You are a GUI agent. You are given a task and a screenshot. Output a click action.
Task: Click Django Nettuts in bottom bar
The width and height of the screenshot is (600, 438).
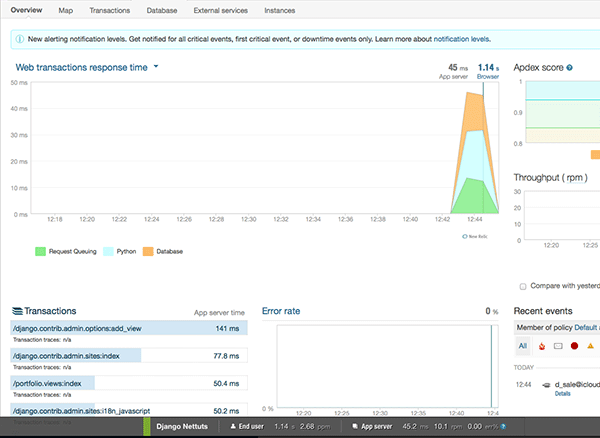(182, 427)
